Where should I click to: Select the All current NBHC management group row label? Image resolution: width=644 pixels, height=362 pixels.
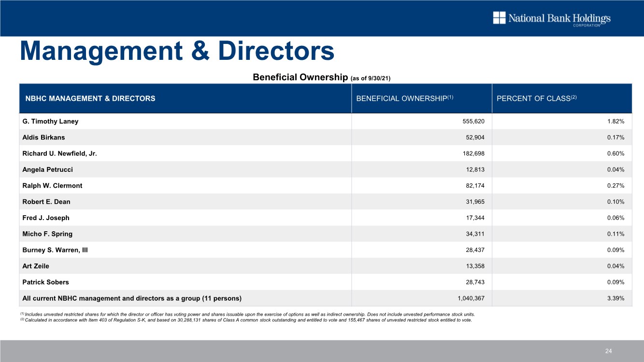(132, 298)
